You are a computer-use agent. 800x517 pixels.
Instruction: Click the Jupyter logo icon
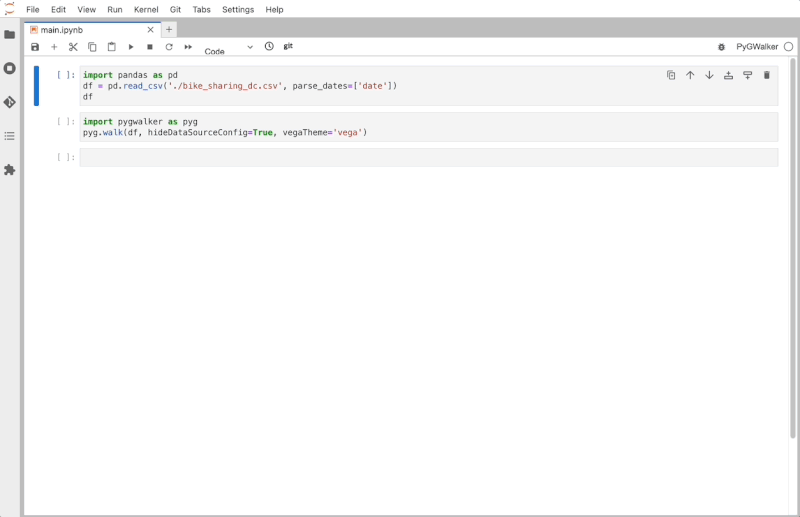[x=9, y=9]
